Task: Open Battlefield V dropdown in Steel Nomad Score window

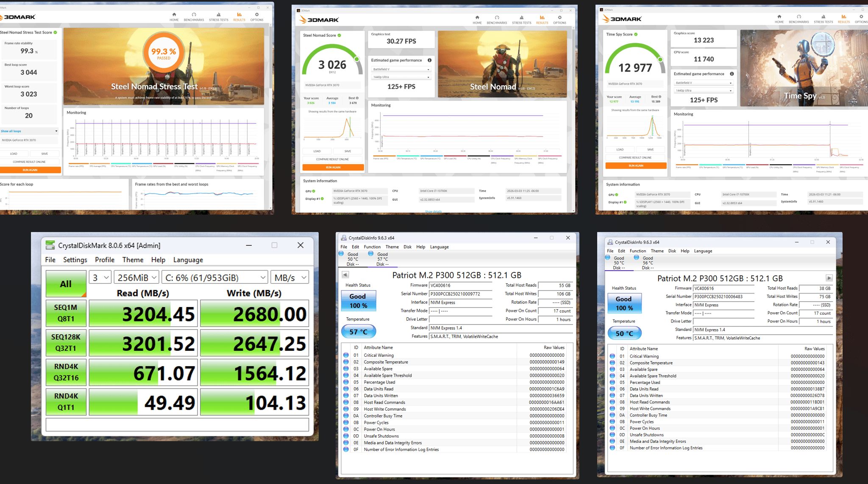Action: (x=401, y=69)
